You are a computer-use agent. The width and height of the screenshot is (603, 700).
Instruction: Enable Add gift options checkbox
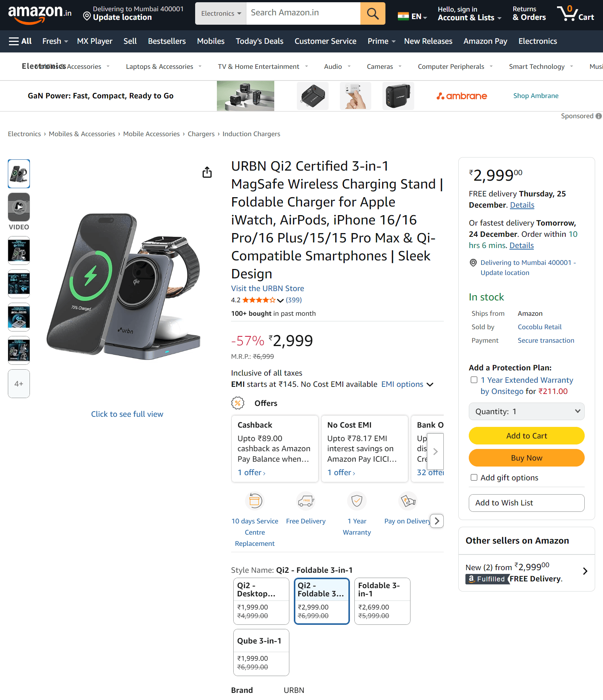point(474,478)
